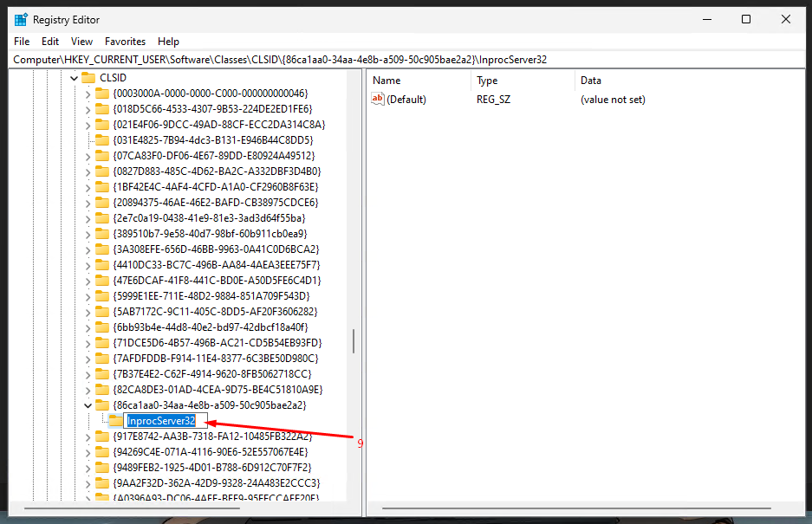Open the File menu
The image size is (812, 524).
pos(22,42)
